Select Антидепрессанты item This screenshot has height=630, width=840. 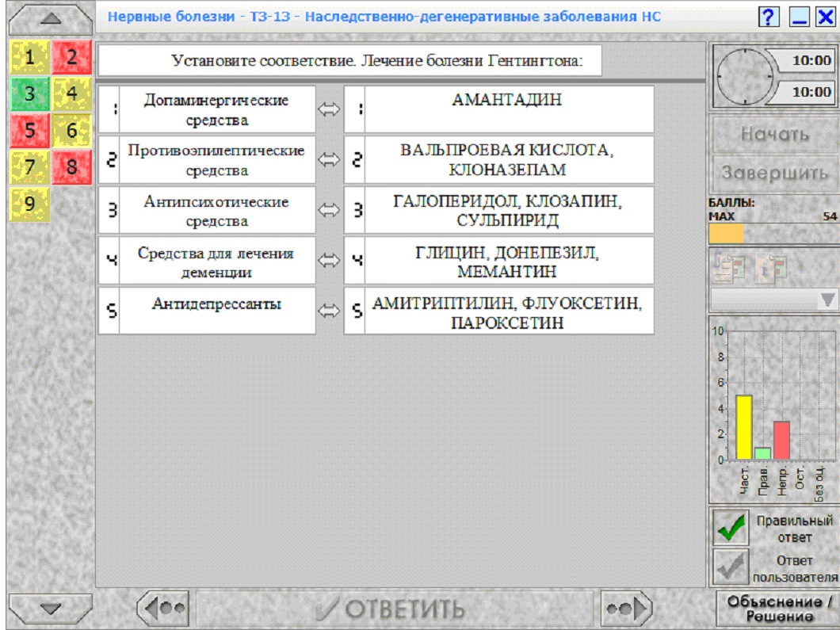click(x=207, y=311)
